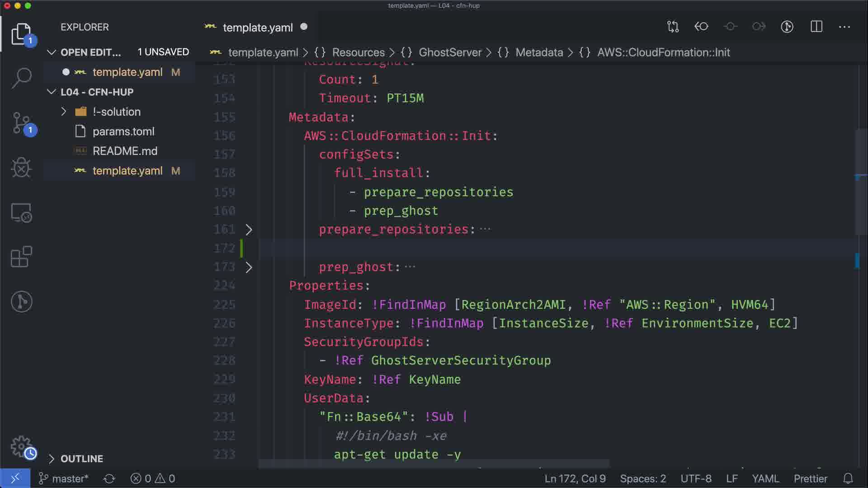Click the Open Changes compare icon
868x488 pixels.
point(673,27)
